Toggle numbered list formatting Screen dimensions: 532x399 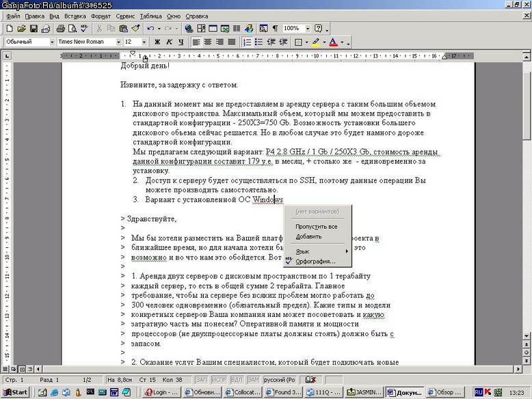(x=248, y=42)
